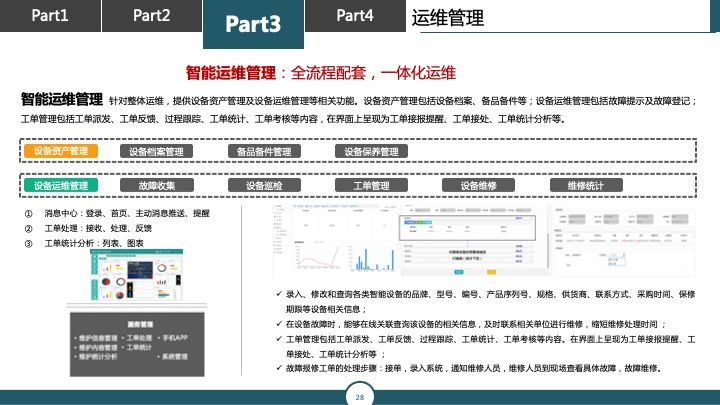Select list item 工单处理：接收、处理、反馈
720x405 pixels.
pyautogui.click(x=98, y=228)
